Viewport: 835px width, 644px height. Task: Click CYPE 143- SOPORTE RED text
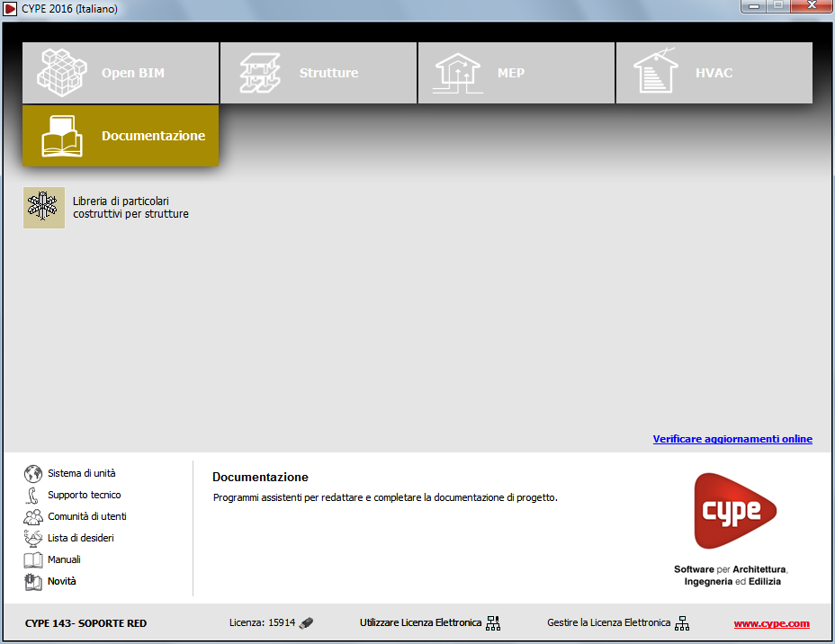pyautogui.click(x=85, y=623)
